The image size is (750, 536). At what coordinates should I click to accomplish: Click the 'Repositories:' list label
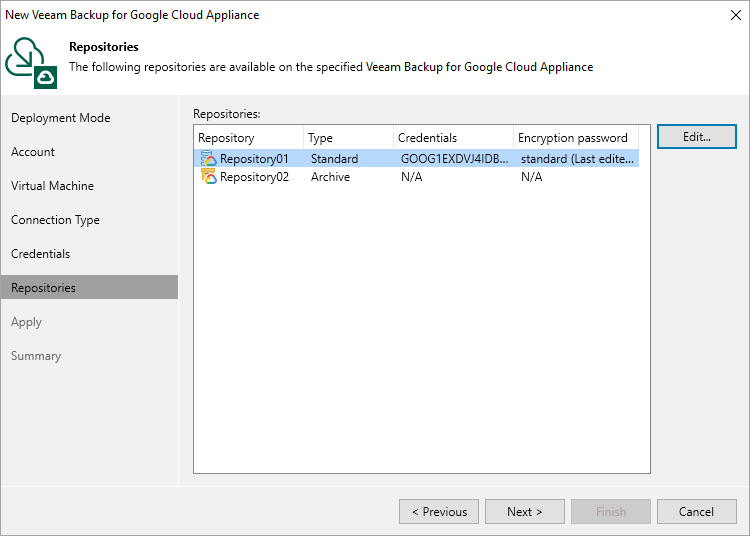(227, 114)
